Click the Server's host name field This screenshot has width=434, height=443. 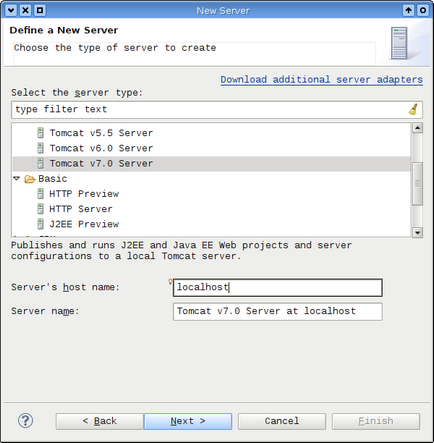tap(278, 288)
